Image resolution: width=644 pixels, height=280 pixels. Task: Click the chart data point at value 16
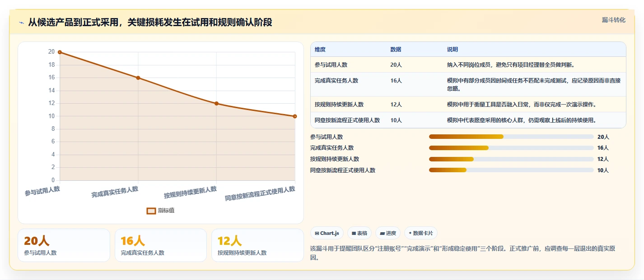pyautogui.click(x=138, y=78)
